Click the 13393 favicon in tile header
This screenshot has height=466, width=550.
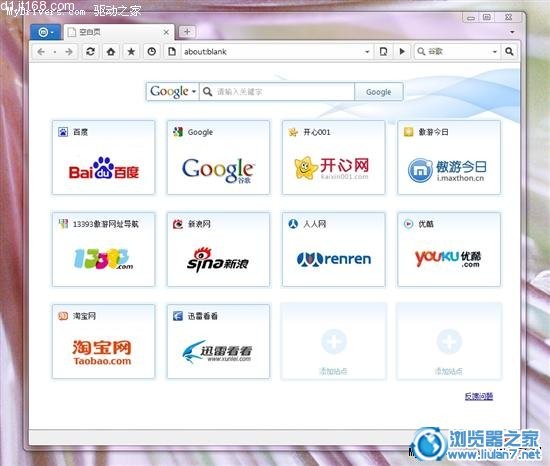pyautogui.click(x=63, y=224)
